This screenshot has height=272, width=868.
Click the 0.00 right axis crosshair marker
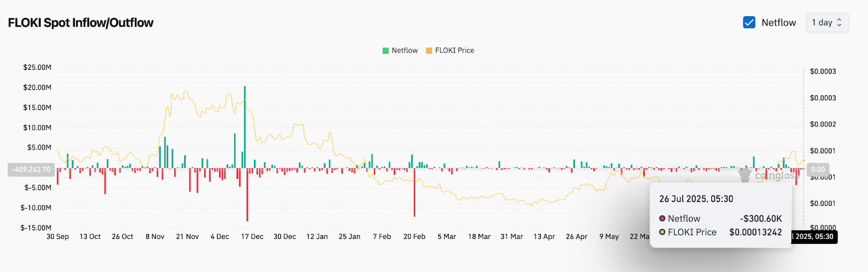pyautogui.click(x=818, y=170)
